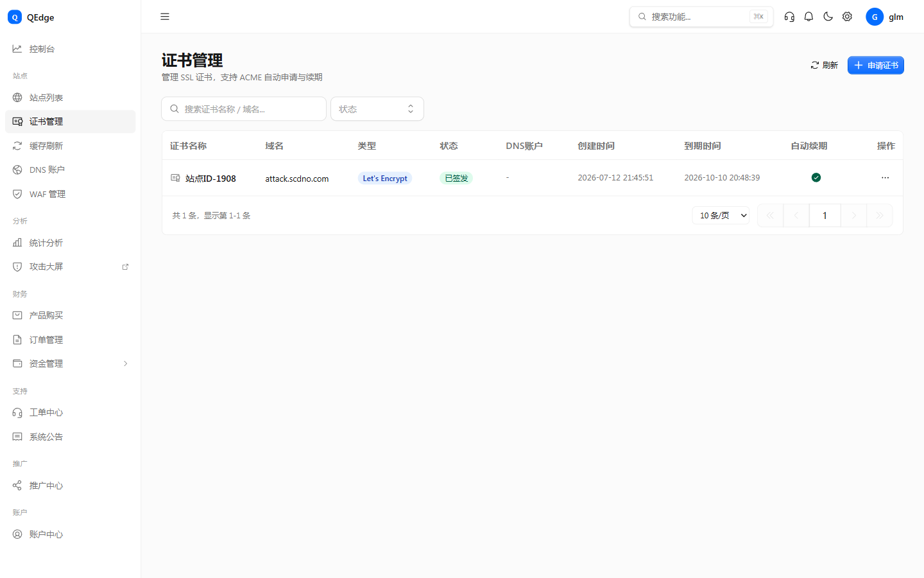924x578 pixels.
Task: Click the 资金管理 wallet icon
Action: (x=17, y=363)
